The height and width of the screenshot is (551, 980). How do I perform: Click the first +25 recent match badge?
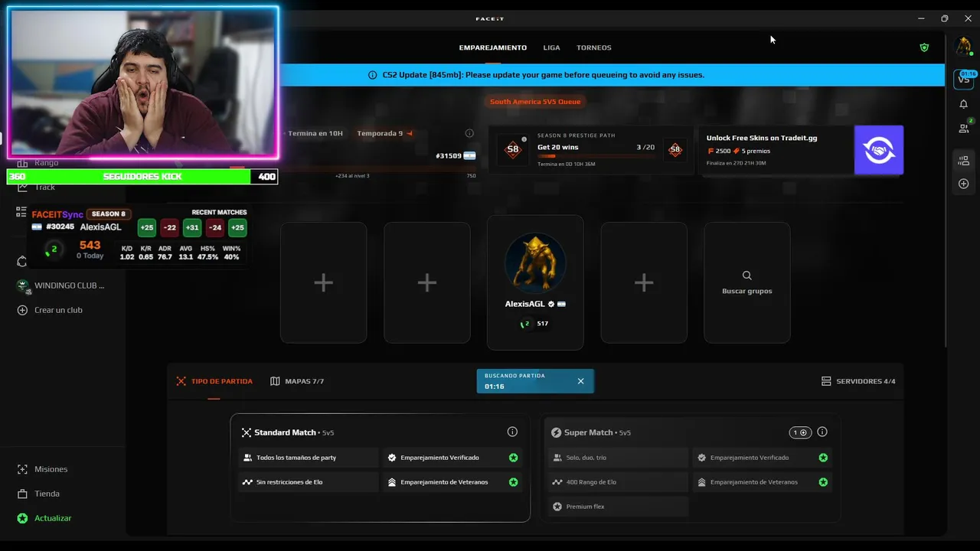146,227
